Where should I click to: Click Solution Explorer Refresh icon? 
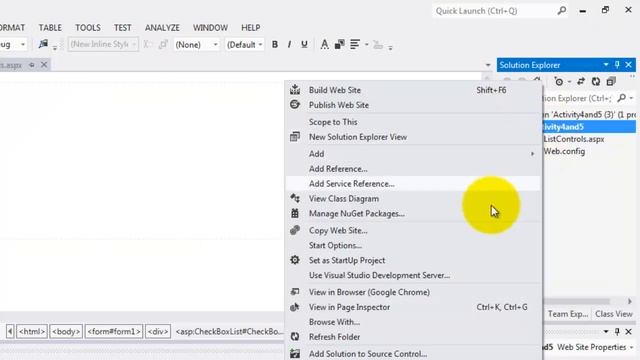596,81
